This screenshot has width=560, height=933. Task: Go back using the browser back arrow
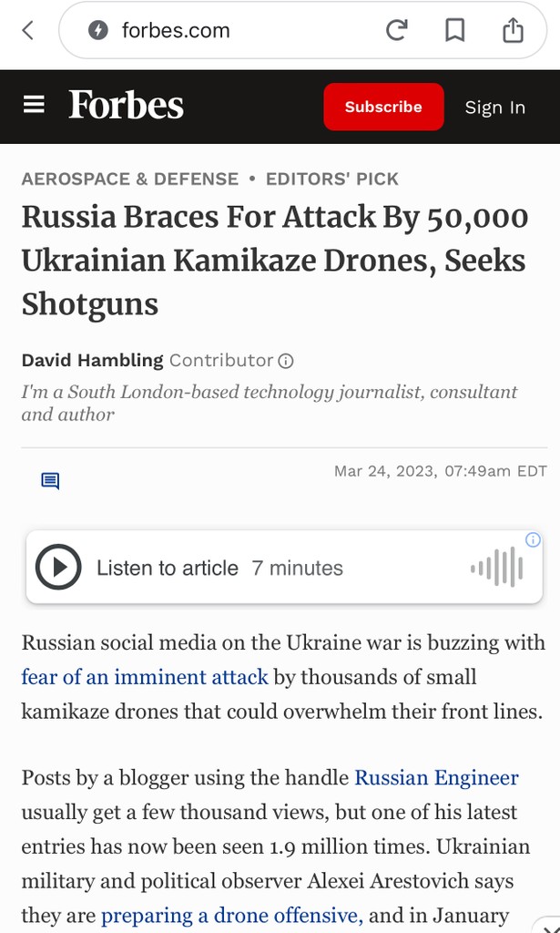(x=28, y=31)
